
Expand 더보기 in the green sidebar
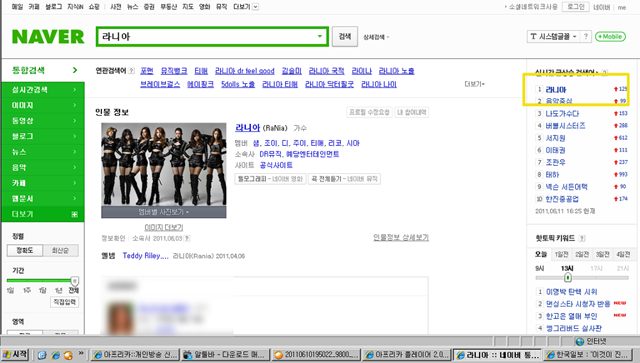tap(43, 214)
